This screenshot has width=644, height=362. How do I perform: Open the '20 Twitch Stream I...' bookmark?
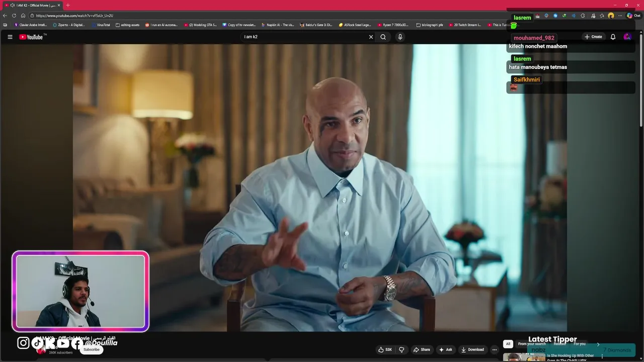[465, 25]
